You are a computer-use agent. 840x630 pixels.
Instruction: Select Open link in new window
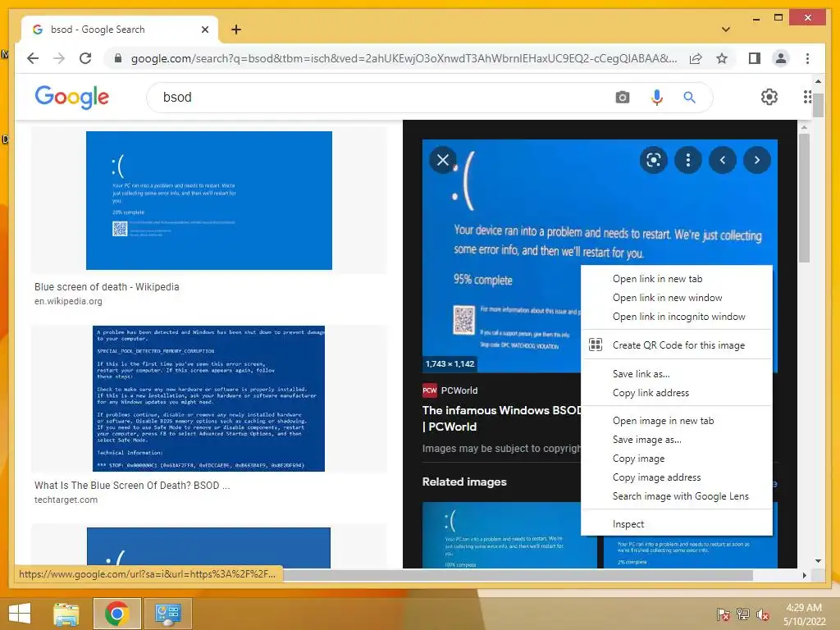[x=676, y=297]
